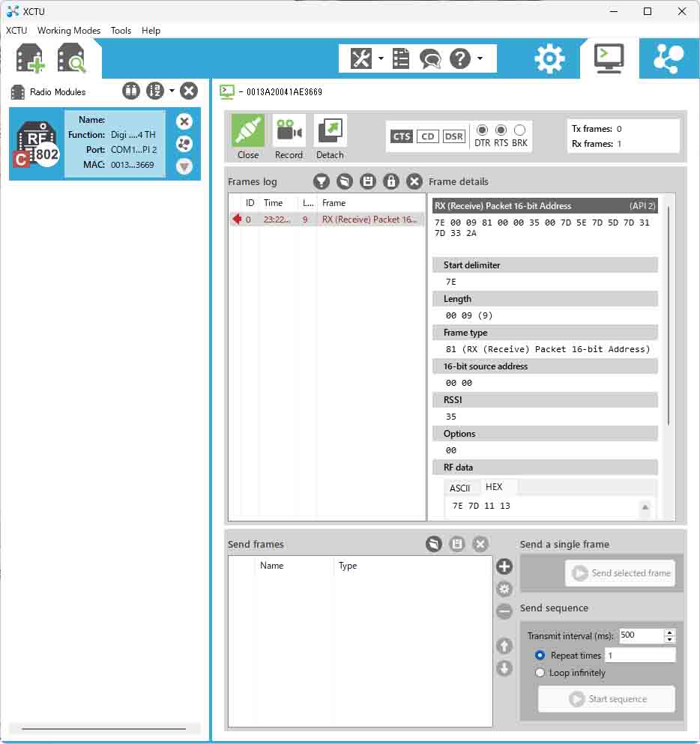Image resolution: width=700 pixels, height=744 pixels.
Task: Switch to Network working mode icon
Action: pos(669,59)
